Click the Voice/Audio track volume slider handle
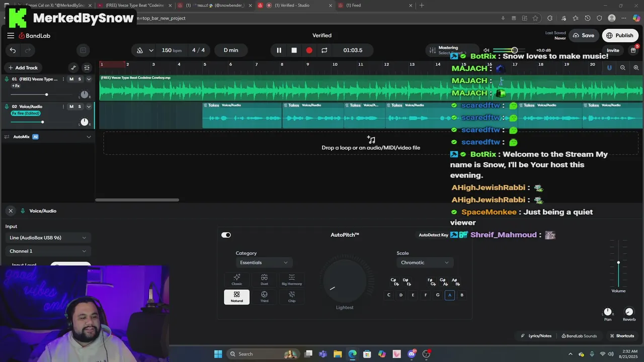 pyautogui.click(x=42, y=122)
